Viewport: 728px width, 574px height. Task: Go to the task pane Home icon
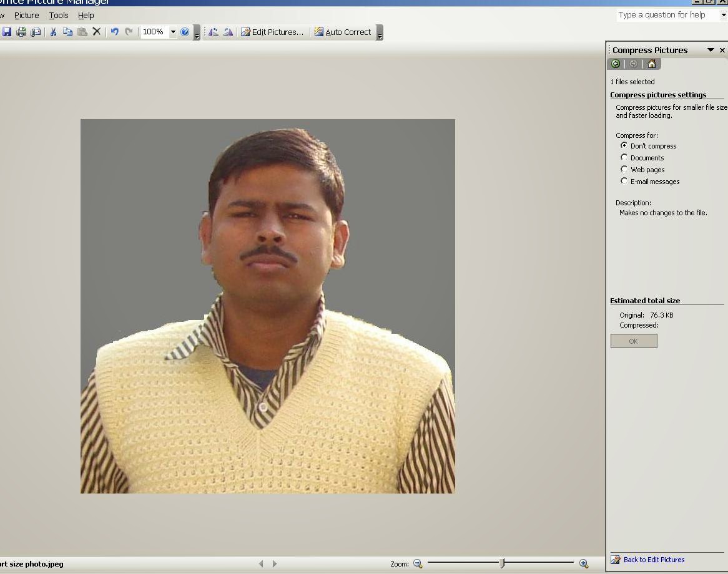652,64
